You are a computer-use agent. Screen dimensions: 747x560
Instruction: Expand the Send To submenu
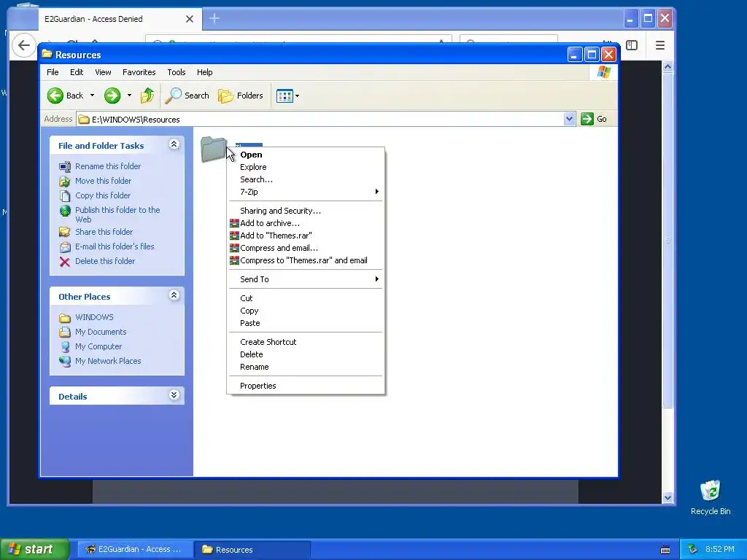coord(306,279)
